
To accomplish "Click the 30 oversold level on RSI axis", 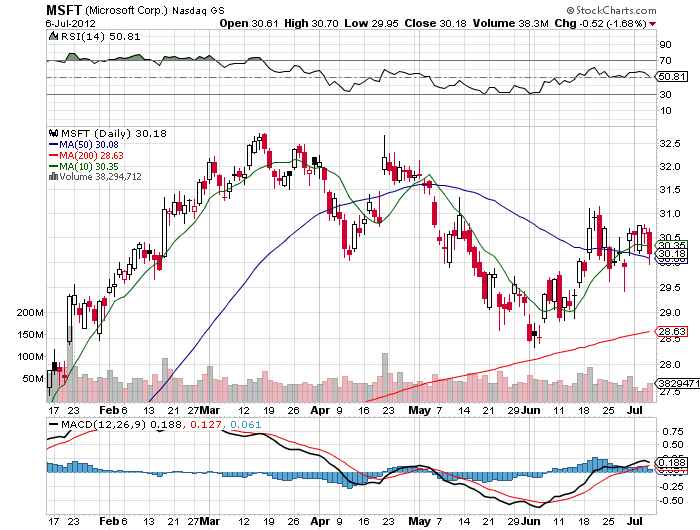I will pos(665,94).
